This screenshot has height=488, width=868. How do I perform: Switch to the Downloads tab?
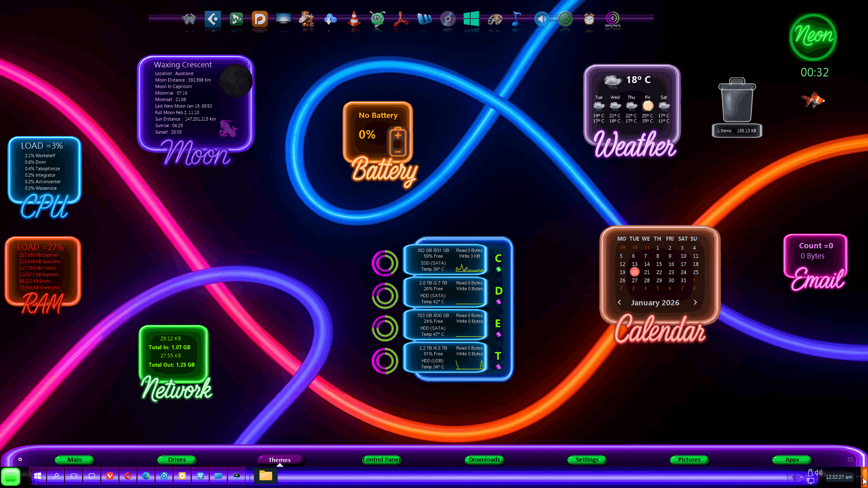point(484,460)
